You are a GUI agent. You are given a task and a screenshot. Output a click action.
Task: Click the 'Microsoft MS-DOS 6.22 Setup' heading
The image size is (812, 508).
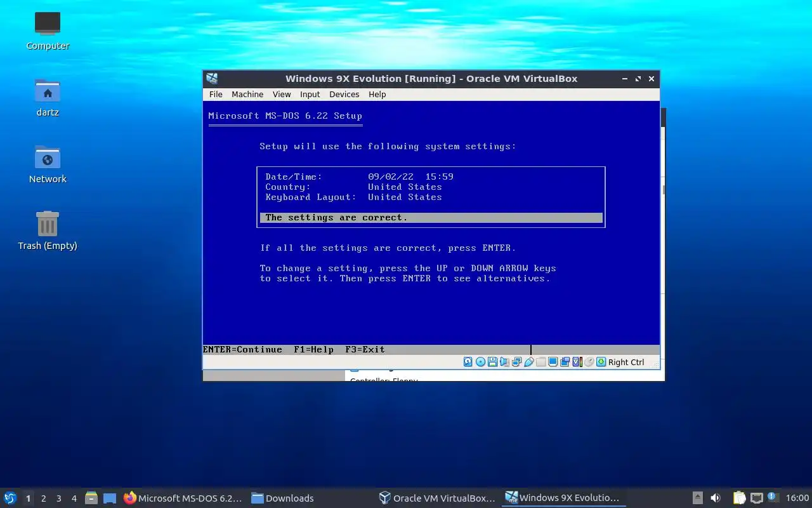click(285, 116)
